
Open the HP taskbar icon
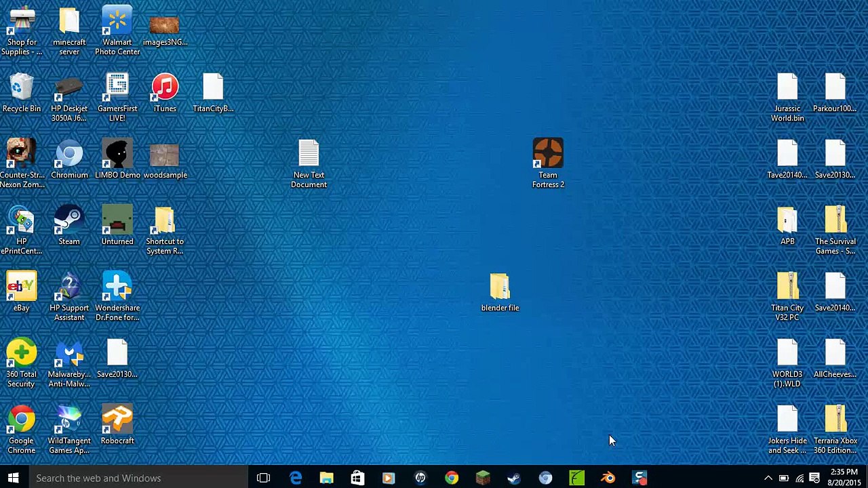420,478
